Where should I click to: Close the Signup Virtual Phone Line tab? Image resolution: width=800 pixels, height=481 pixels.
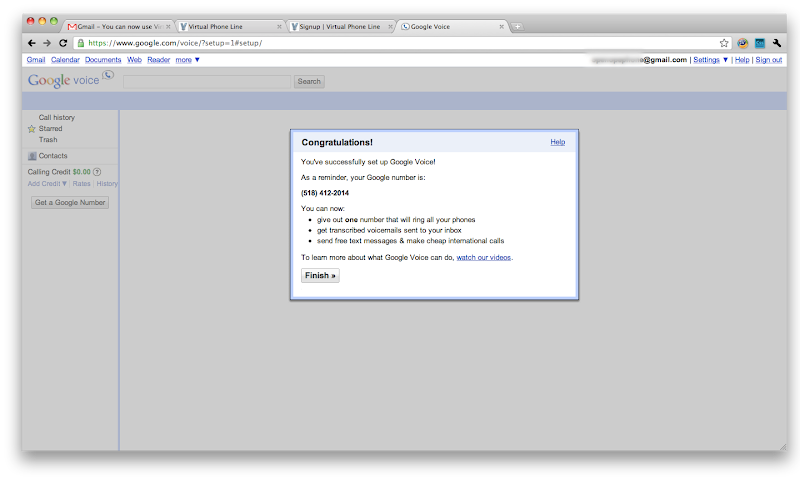pyautogui.click(x=390, y=27)
